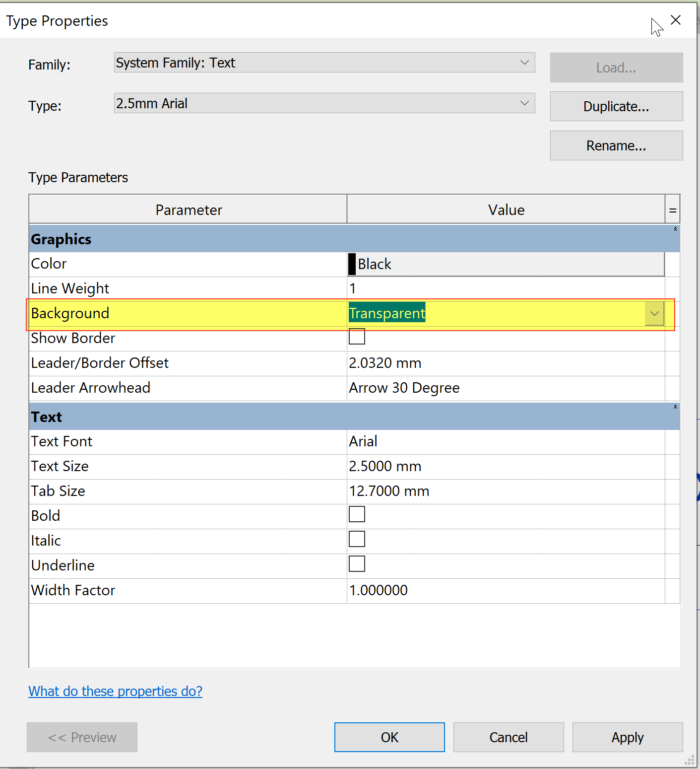Open the What do these properties do link
Viewport: 700px width, 769px height.
coord(115,691)
